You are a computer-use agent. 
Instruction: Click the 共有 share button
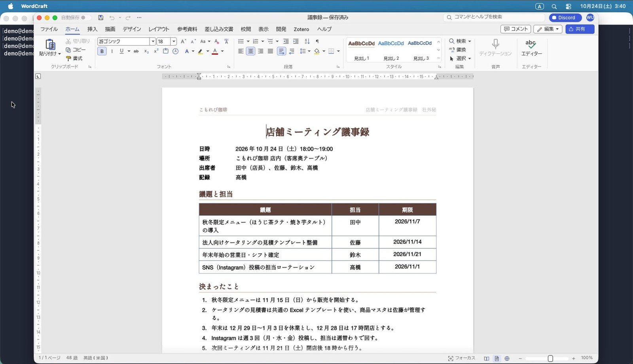coord(580,29)
